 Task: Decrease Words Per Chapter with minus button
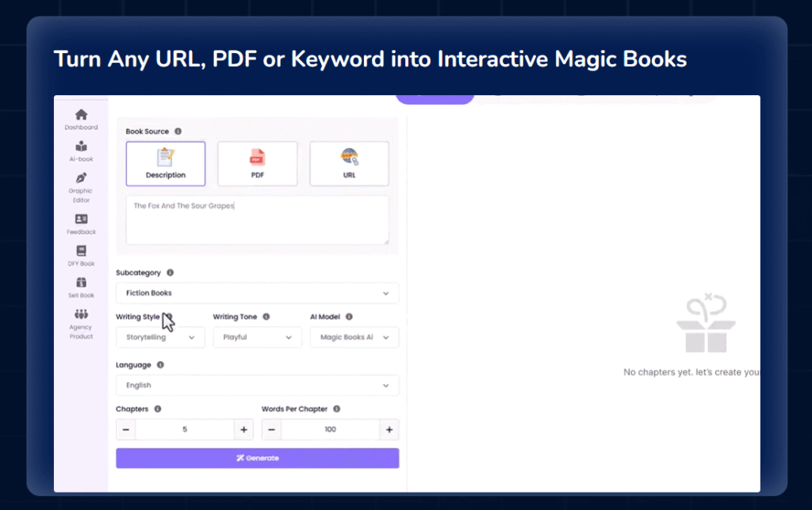tap(271, 430)
